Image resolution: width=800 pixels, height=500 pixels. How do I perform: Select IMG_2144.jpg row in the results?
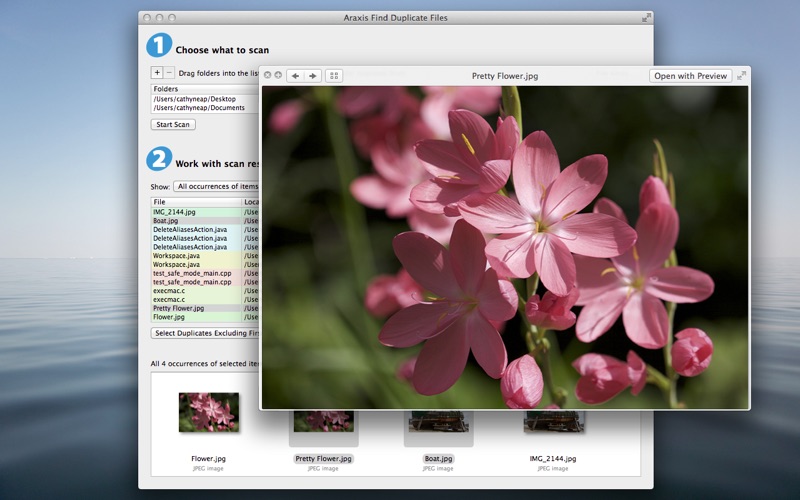(205, 212)
